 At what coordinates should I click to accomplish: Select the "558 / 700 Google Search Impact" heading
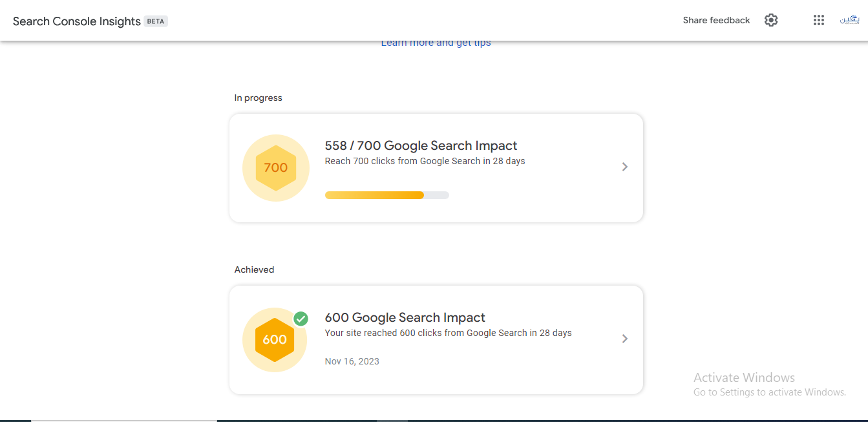pos(421,145)
